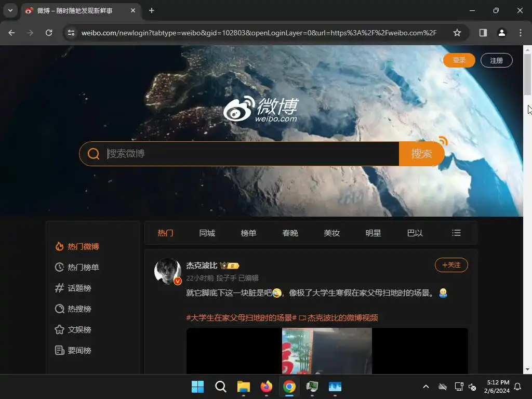
Task: View site information icon in address bar
Action: point(71,33)
